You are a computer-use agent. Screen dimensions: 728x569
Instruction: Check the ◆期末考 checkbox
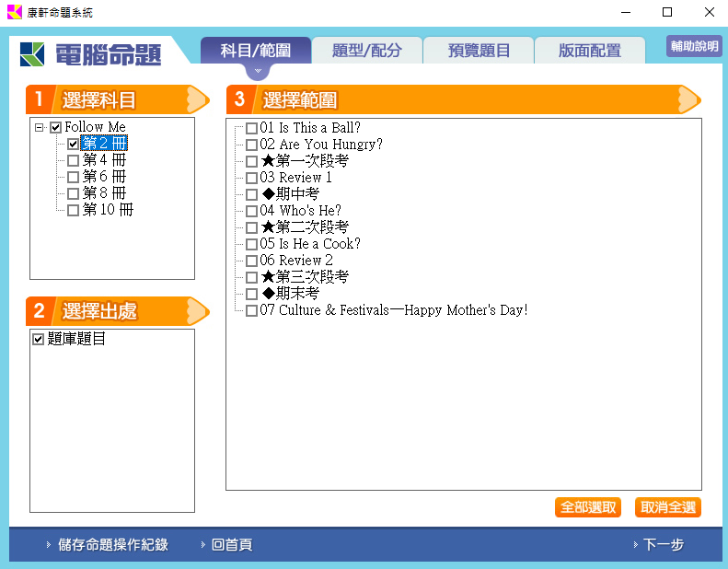click(x=251, y=294)
